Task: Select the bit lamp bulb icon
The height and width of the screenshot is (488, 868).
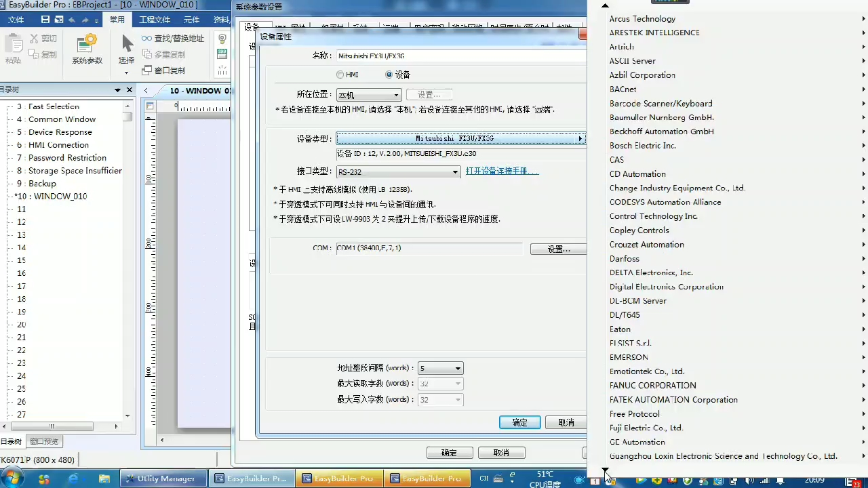Action: pos(222,39)
